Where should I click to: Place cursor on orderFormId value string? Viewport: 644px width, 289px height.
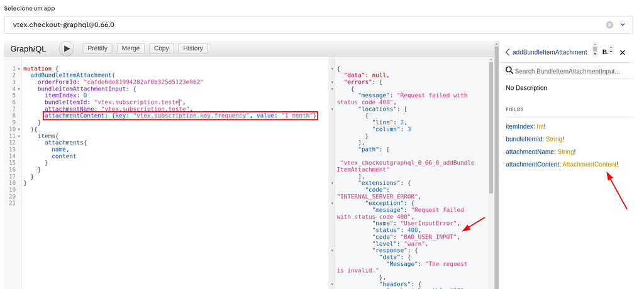click(143, 82)
